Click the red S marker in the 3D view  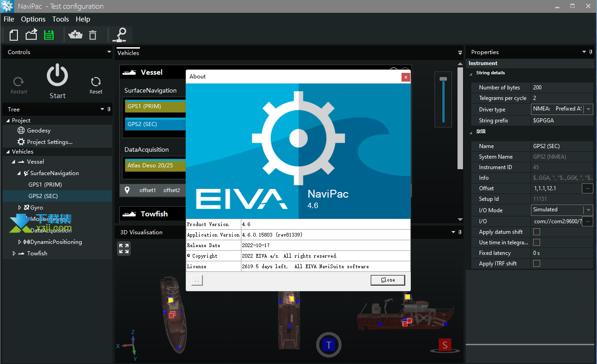pyautogui.click(x=445, y=345)
